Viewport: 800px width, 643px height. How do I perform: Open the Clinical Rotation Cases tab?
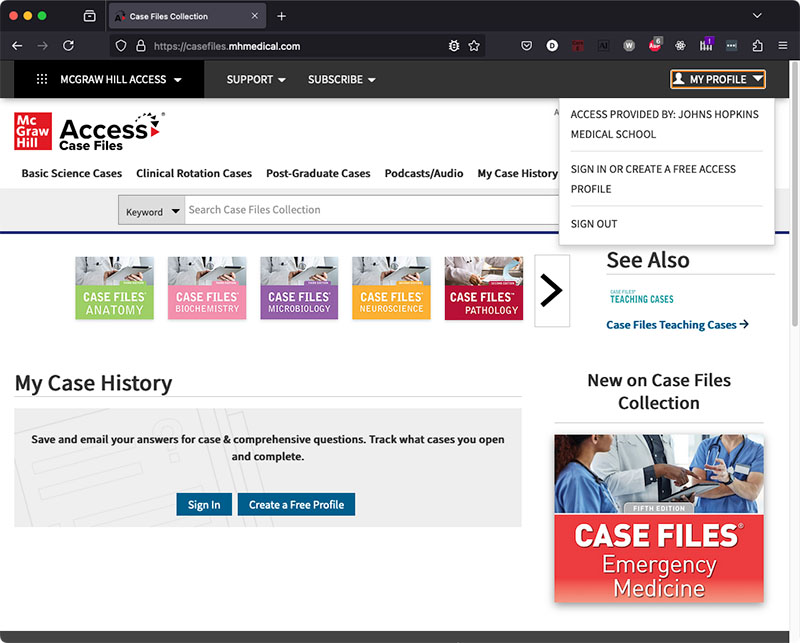pos(194,174)
